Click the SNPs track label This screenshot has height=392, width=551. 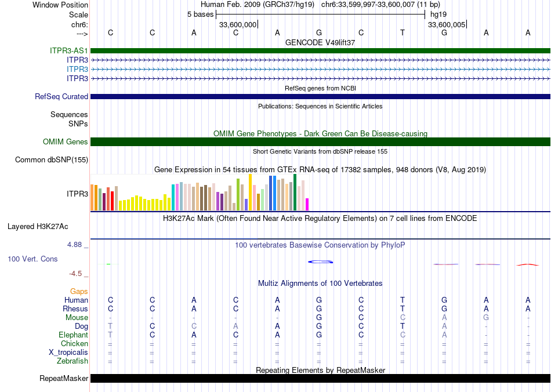click(78, 124)
